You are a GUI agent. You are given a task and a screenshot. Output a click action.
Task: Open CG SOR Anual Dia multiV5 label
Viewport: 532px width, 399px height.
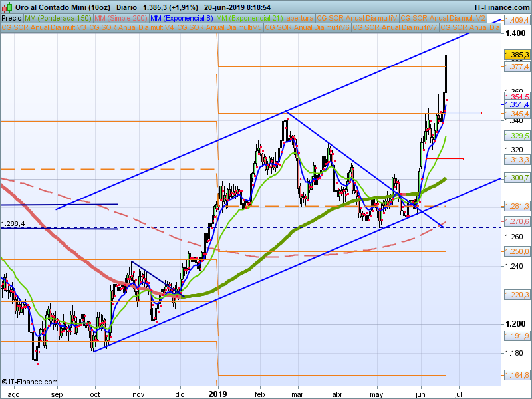coord(219,27)
